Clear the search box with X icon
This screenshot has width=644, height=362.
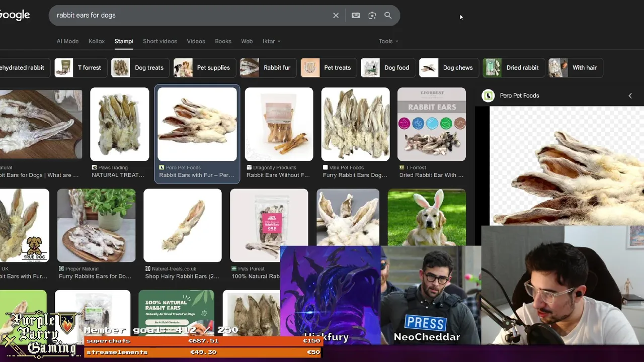click(x=336, y=16)
